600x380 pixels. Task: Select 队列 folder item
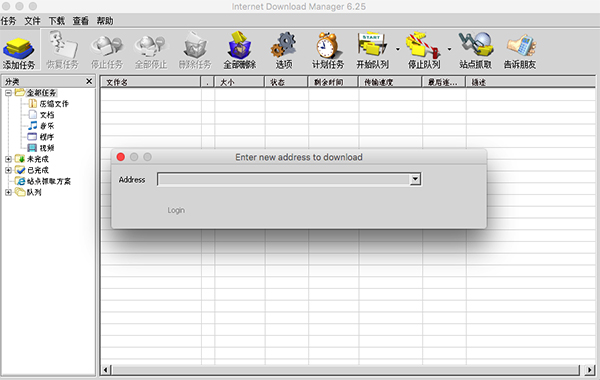[34, 192]
